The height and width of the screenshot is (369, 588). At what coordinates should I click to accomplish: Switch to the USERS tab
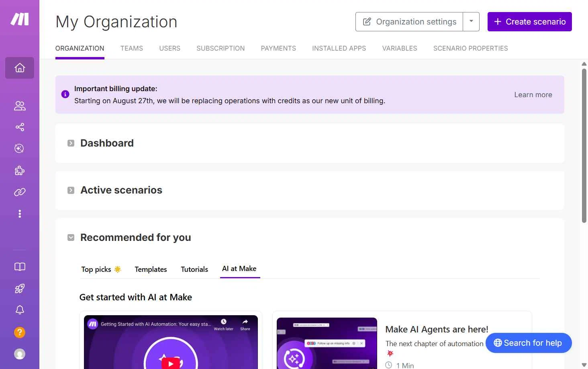click(170, 48)
